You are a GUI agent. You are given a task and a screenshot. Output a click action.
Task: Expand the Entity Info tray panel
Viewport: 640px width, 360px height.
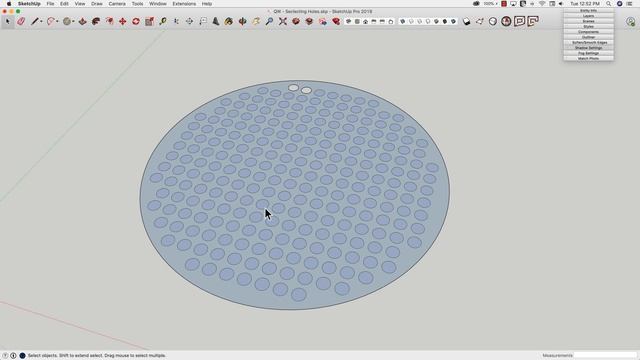(589, 11)
